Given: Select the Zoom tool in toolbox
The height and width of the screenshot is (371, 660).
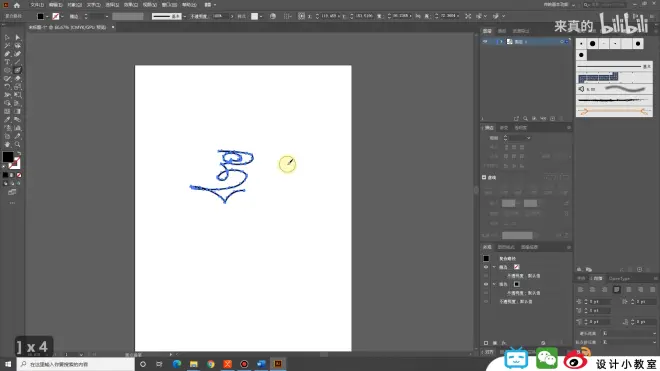Looking at the screenshot, I should click(x=18, y=144).
